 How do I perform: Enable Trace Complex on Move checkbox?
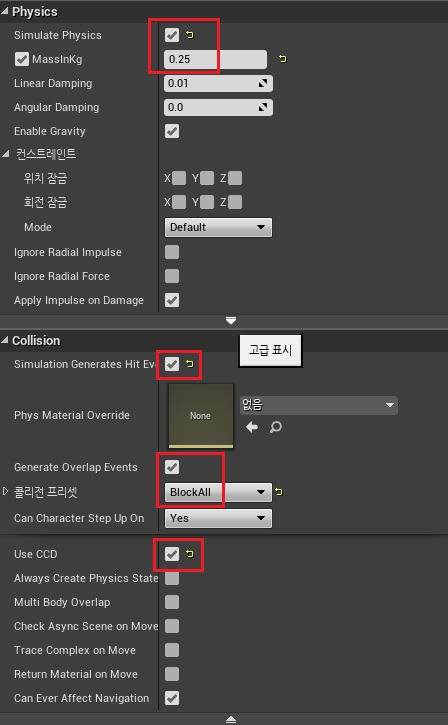click(x=172, y=650)
